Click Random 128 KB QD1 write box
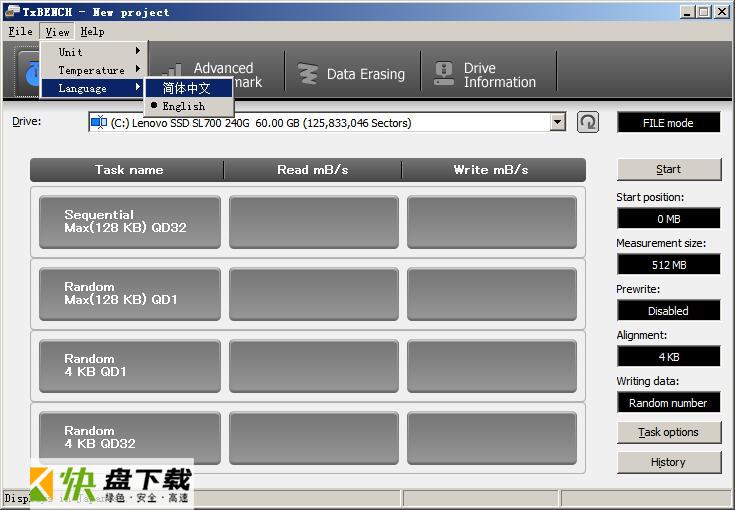 point(492,294)
